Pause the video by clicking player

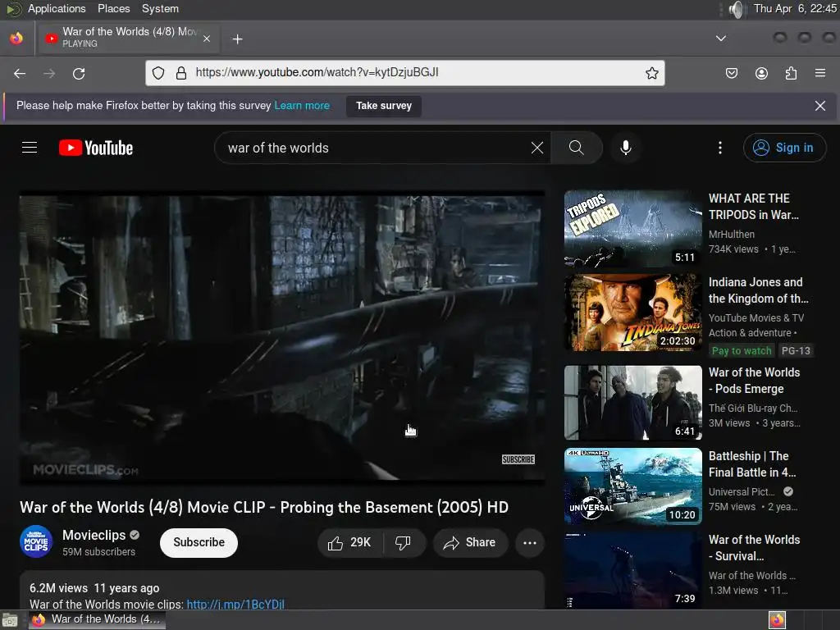coord(282,337)
